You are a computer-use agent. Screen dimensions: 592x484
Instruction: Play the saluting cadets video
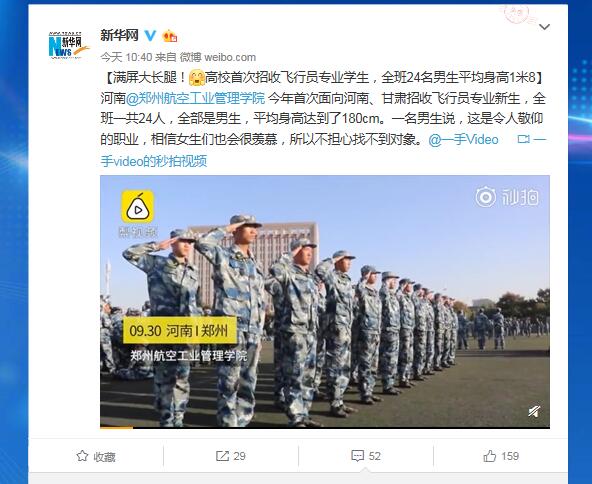click(x=325, y=301)
